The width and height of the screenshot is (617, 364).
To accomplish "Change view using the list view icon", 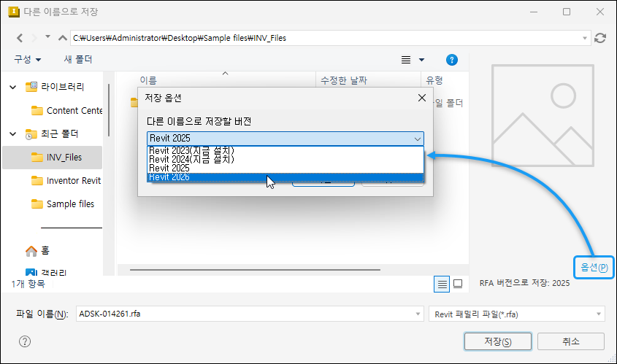I will (406, 60).
